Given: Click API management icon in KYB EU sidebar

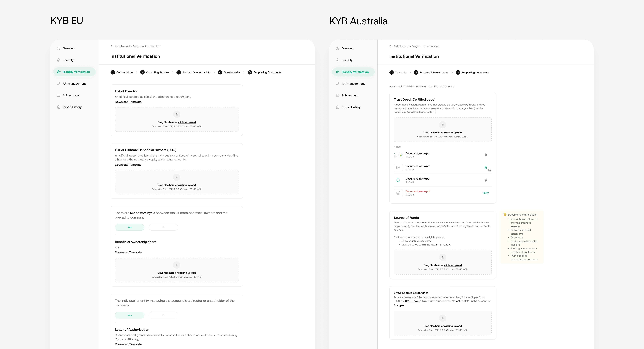Looking at the screenshot, I should coord(59,84).
